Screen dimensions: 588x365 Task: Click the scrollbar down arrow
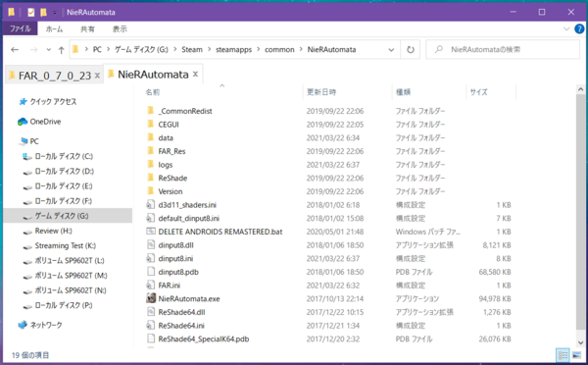(580, 342)
